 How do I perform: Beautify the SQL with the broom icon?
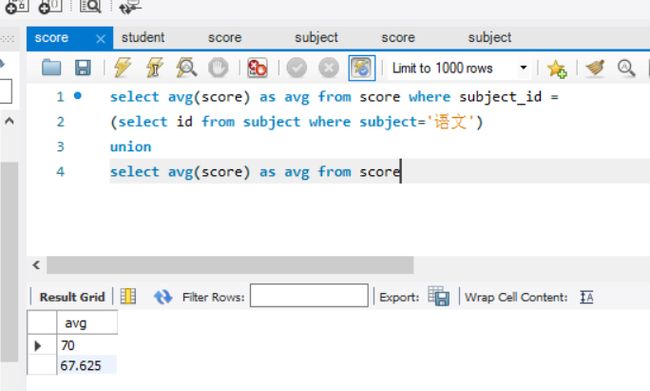point(595,68)
